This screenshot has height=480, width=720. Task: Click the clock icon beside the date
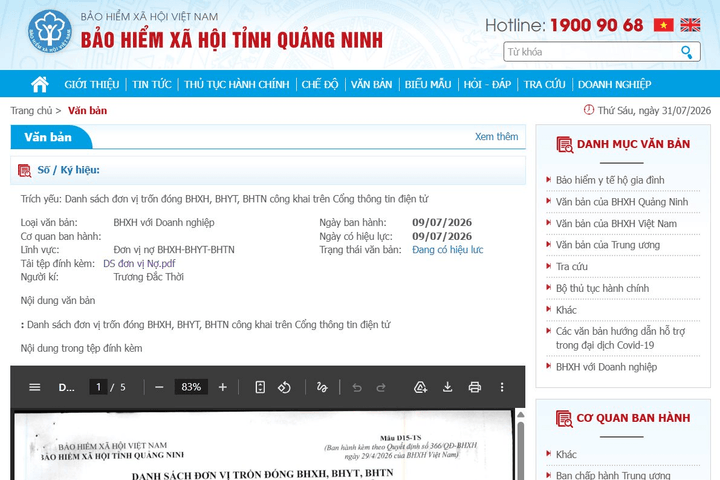[589, 110]
